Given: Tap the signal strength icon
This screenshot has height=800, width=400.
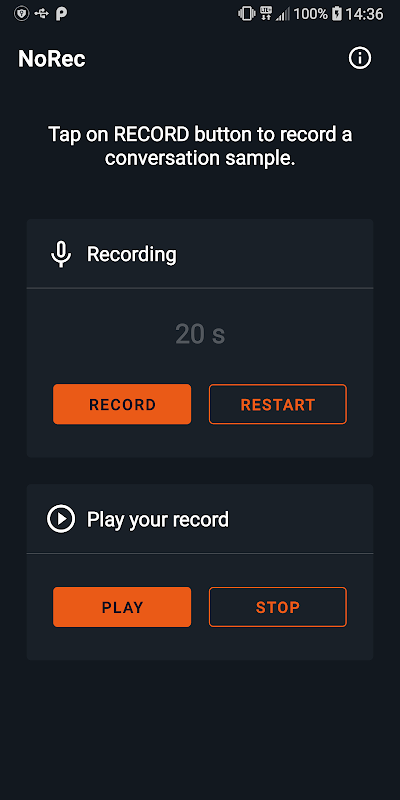Looking at the screenshot, I should [x=283, y=14].
